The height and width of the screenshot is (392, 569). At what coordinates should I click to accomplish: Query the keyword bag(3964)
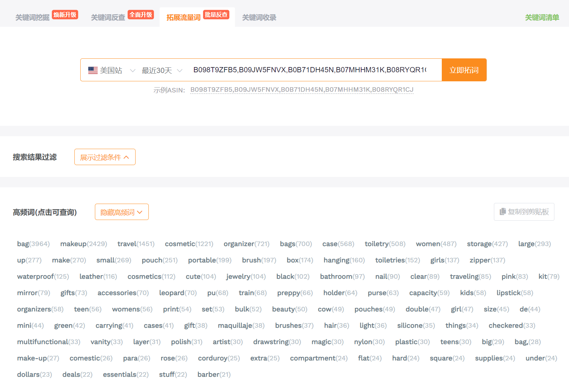coord(33,244)
